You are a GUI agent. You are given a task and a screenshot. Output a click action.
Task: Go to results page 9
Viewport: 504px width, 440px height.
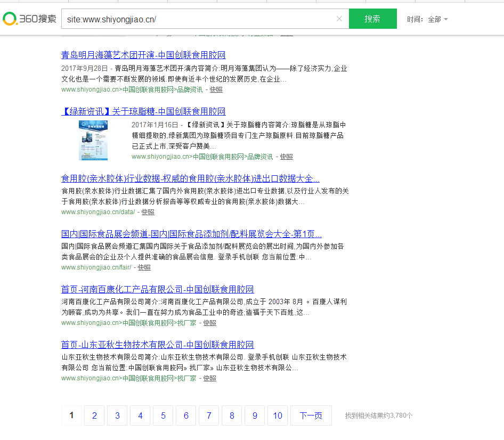255,415
